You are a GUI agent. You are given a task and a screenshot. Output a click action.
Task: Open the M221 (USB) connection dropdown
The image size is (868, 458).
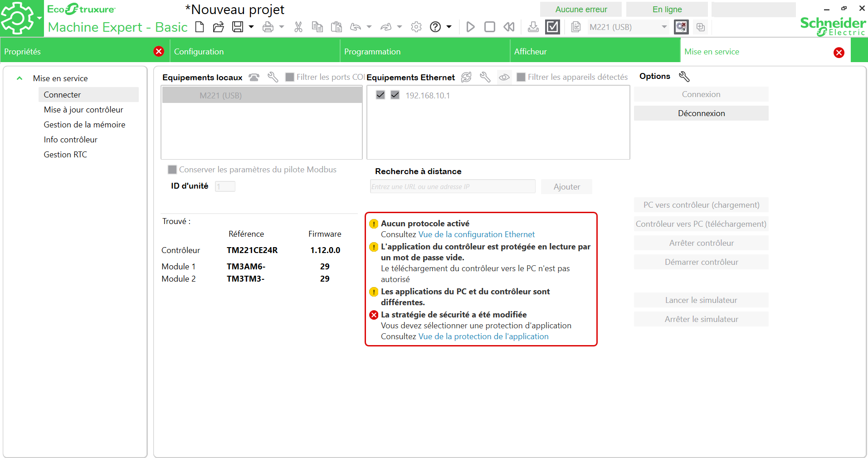664,27
